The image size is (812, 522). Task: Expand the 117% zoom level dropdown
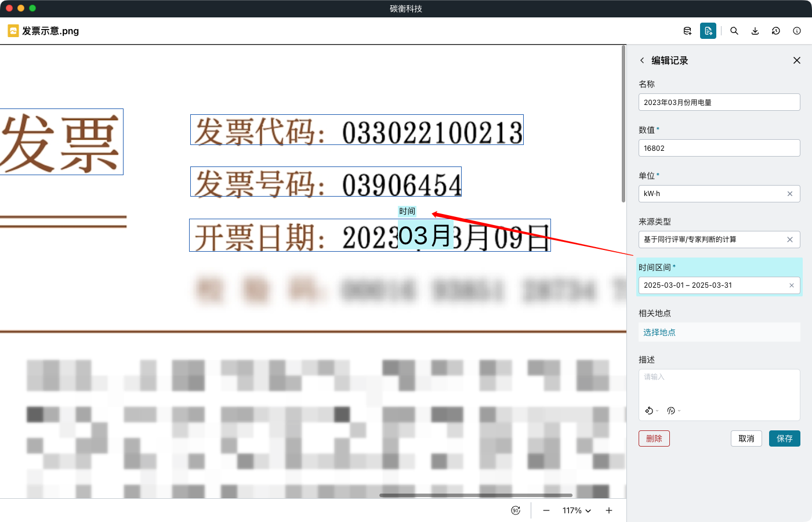(x=576, y=510)
